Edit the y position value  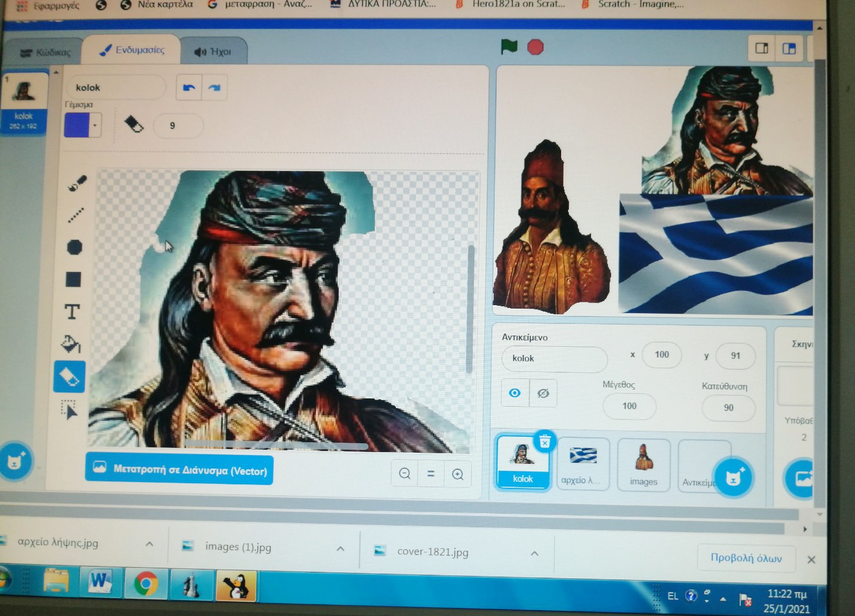coord(736,356)
